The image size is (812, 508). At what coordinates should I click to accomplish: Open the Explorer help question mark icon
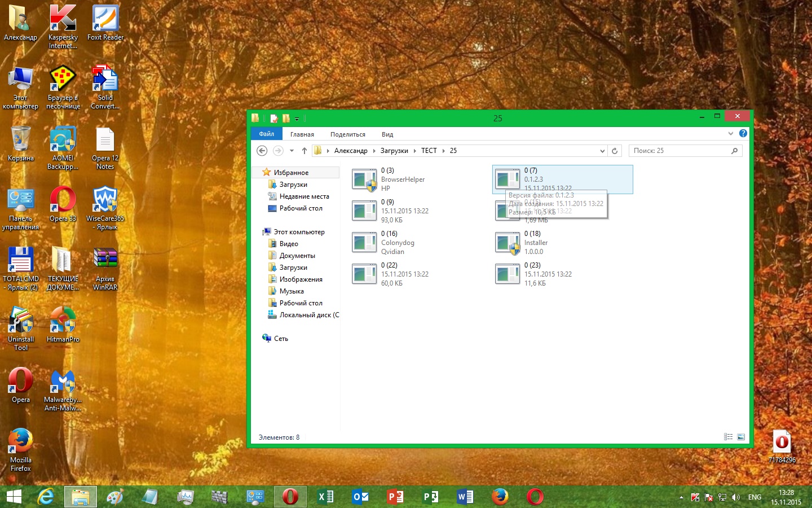(x=743, y=134)
